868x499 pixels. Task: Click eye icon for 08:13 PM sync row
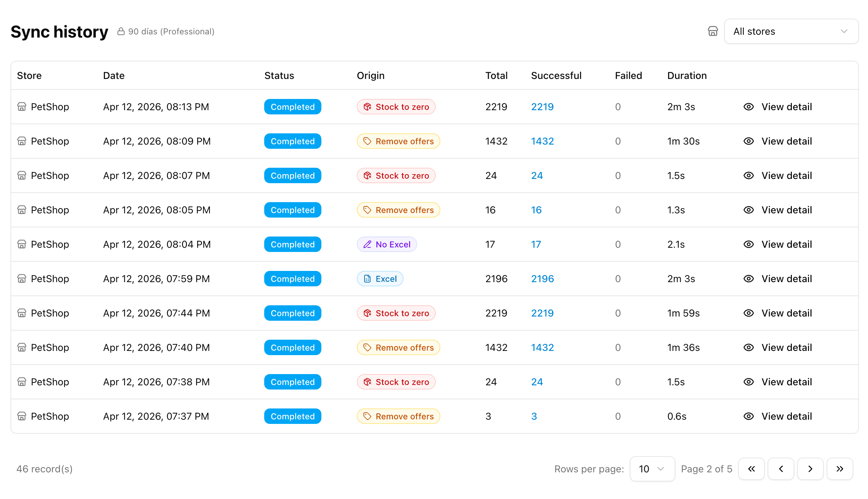click(748, 107)
